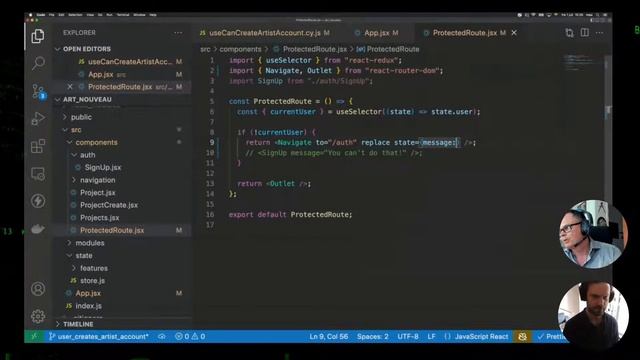
Task: Change encoding via UTF-8 indicator
Action: click(x=408, y=336)
